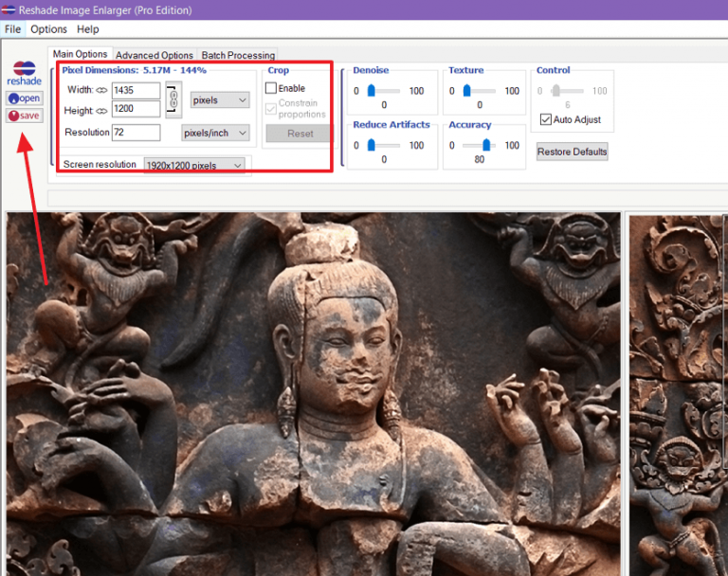Open the Options menu
The width and height of the screenshot is (728, 576).
(48, 29)
